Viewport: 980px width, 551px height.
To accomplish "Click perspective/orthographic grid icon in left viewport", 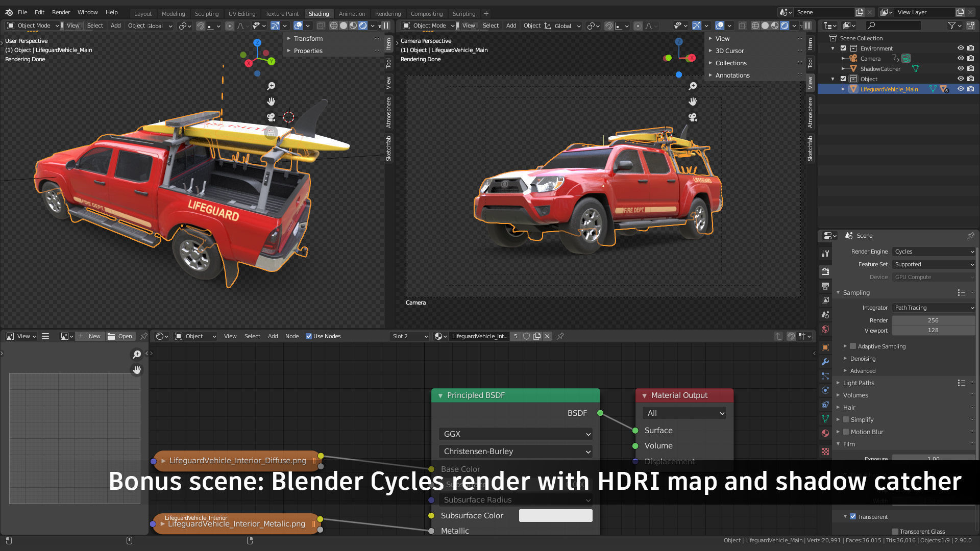I will point(271,133).
